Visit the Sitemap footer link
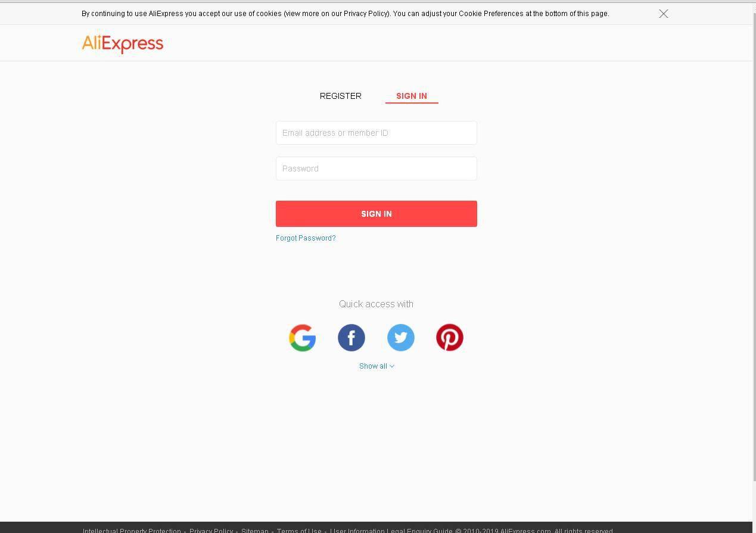Image resolution: width=756 pixels, height=533 pixels. coord(255,530)
